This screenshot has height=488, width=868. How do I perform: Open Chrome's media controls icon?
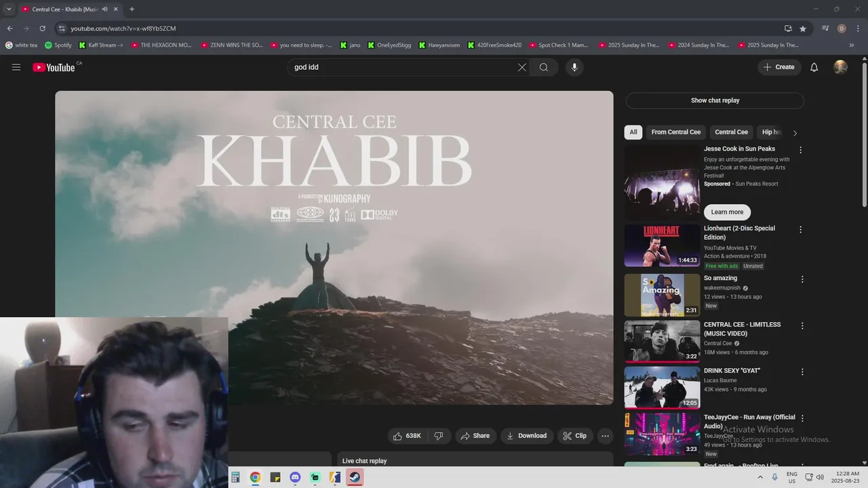tap(825, 28)
